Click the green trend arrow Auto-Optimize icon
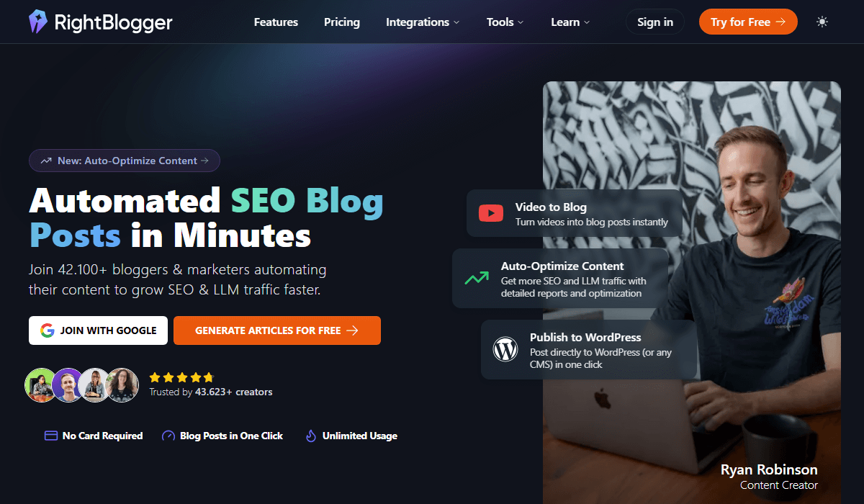The image size is (864, 504). (x=477, y=279)
